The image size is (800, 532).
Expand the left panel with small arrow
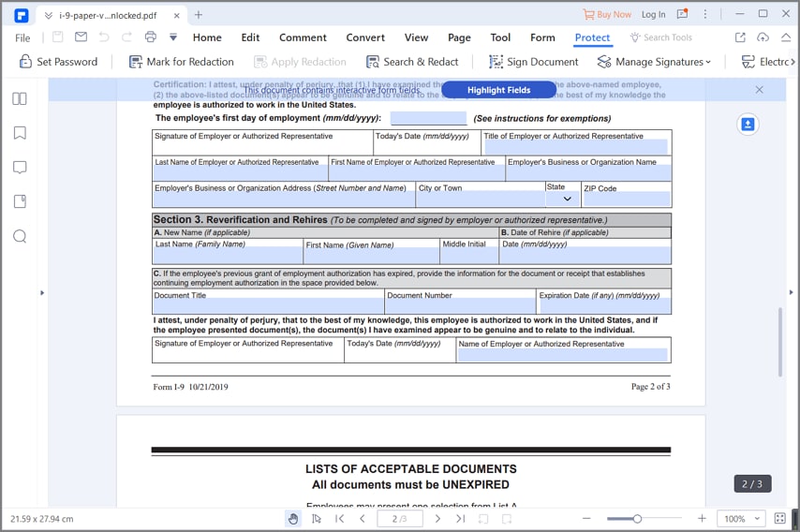tap(42, 293)
